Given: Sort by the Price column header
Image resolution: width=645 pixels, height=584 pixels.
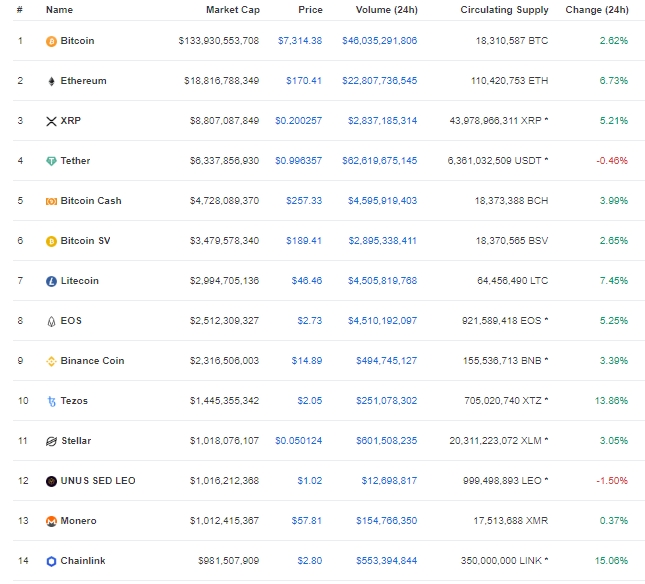Looking at the screenshot, I should click(x=310, y=10).
